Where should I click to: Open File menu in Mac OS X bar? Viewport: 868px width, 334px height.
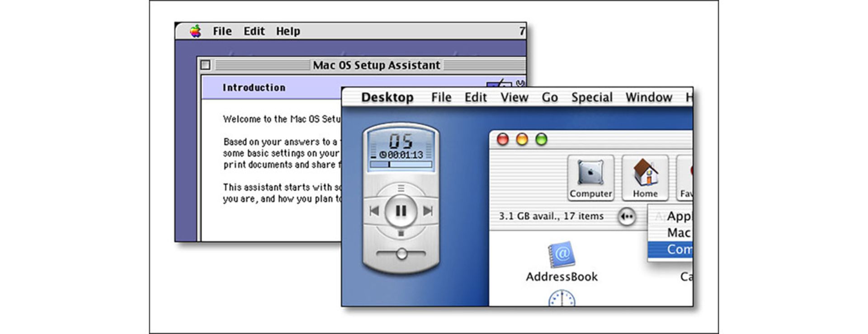pyautogui.click(x=441, y=98)
